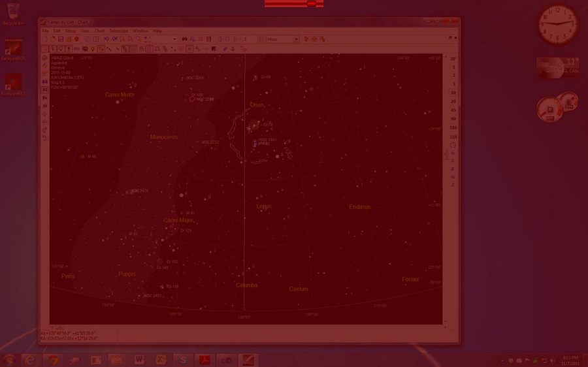Image resolution: width=588 pixels, height=367 pixels.
Task: Select the Gl galactic coordinates button
Action: (45, 106)
